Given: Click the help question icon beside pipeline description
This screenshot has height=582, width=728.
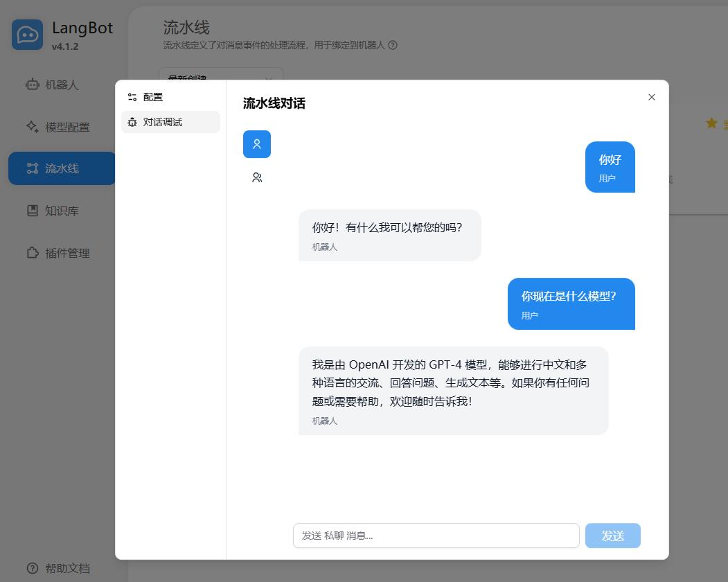Looking at the screenshot, I should tap(393, 45).
